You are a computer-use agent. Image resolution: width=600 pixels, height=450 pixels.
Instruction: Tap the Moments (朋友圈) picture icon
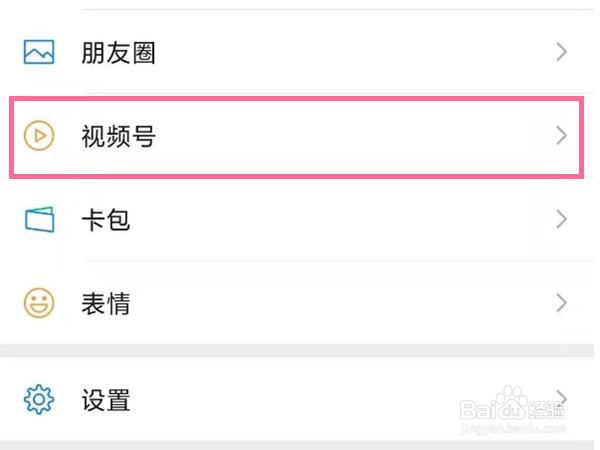[39, 52]
